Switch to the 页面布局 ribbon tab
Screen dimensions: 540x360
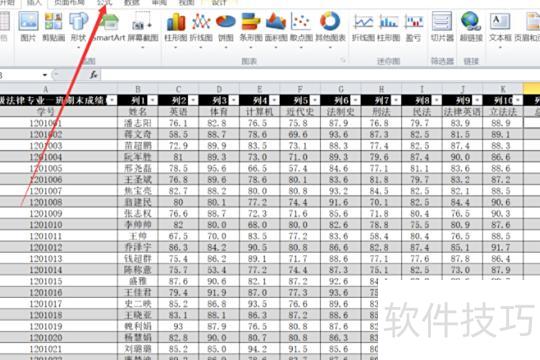click(x=70, y=3)
